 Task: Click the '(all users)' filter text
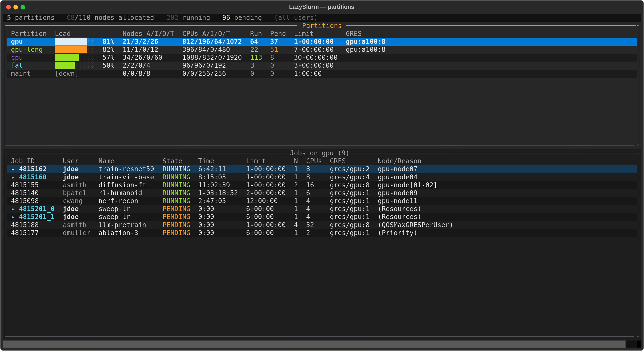296,18
